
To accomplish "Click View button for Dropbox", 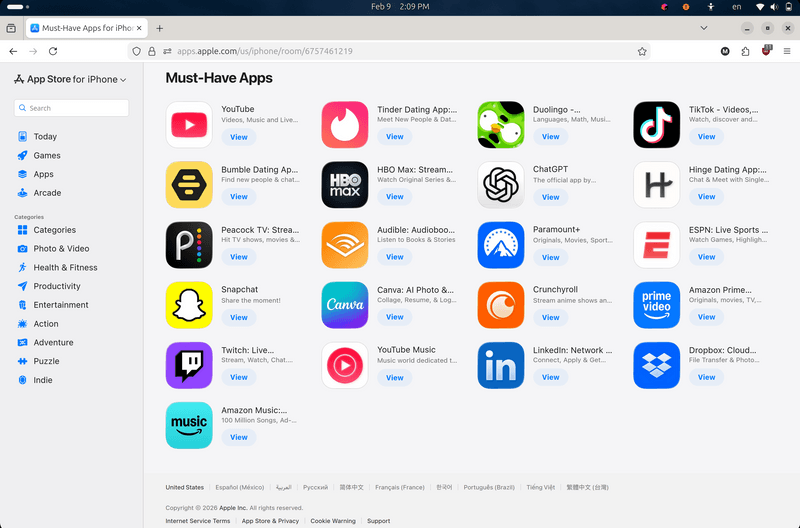I will pos(707,377).
